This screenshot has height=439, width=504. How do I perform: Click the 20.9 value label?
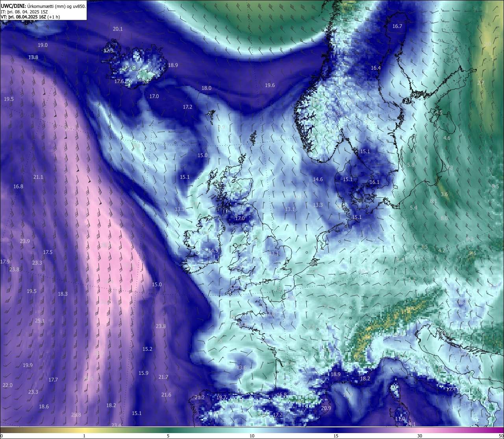[x=326, y=408]
